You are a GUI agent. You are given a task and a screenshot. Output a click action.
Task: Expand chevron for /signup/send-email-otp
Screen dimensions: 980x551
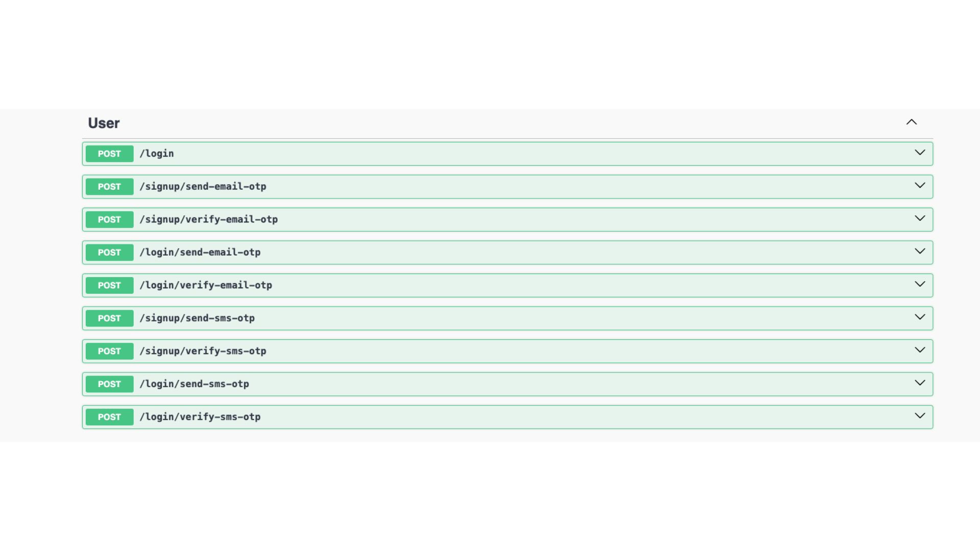click(x=920, y=186)
